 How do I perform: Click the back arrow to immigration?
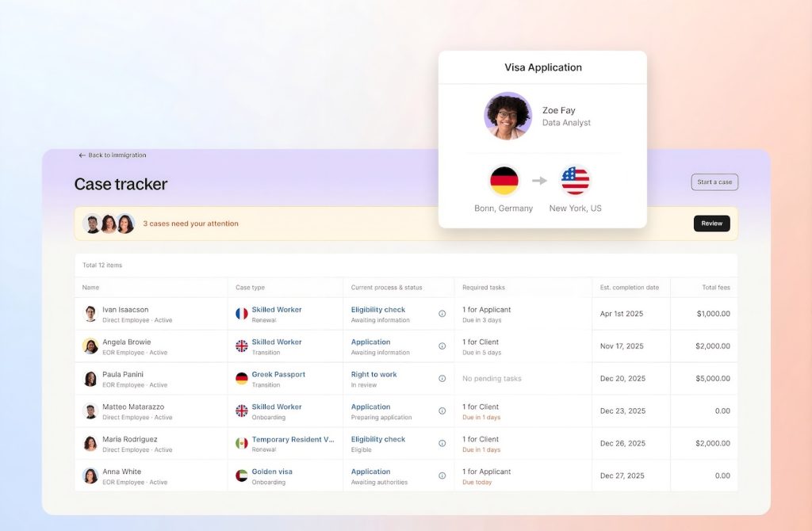82,155
